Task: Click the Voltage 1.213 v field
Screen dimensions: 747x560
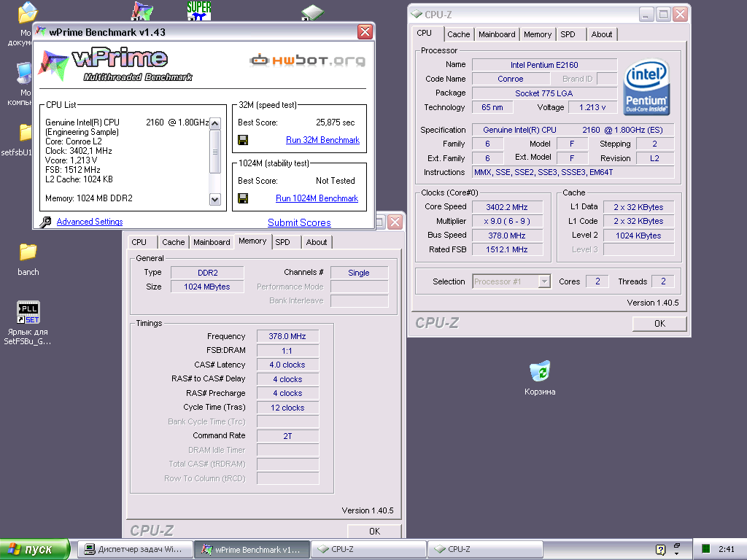Action: pos(592,108)
